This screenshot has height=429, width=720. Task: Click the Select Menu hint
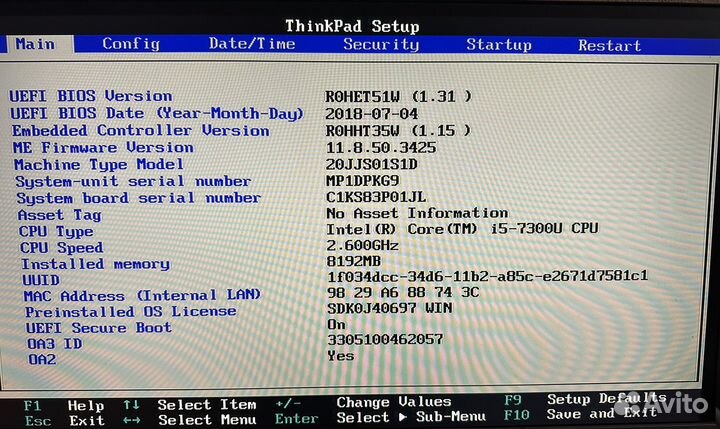[x=190, y=420]
